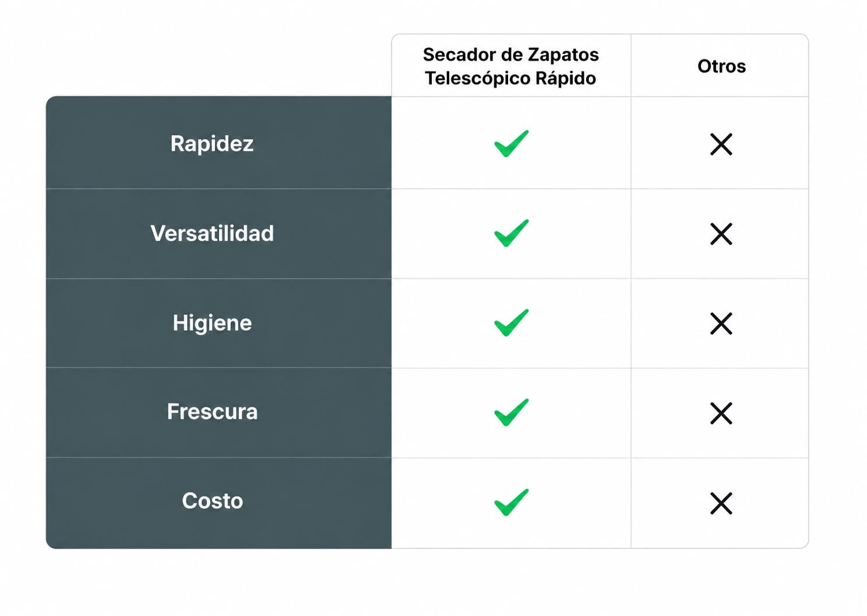Image resolution: width=867 pixels, height=616 pixels.
Task: Click the black X in Versatilidad row
Action: coord(721,234)
